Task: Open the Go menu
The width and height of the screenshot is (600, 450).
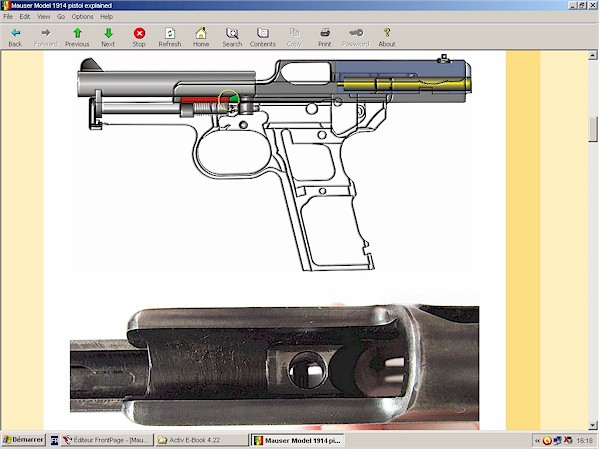Action: [x=61, y=16]
